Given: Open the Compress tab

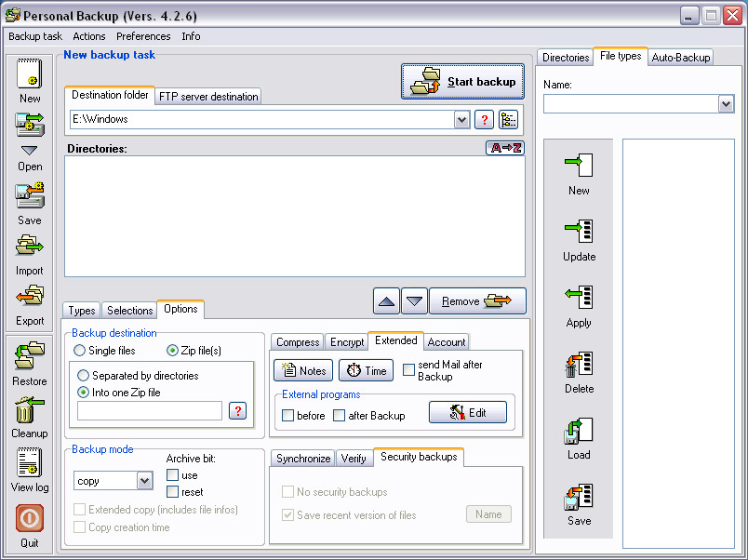Looking at the screenshot, I should [298, 342].
